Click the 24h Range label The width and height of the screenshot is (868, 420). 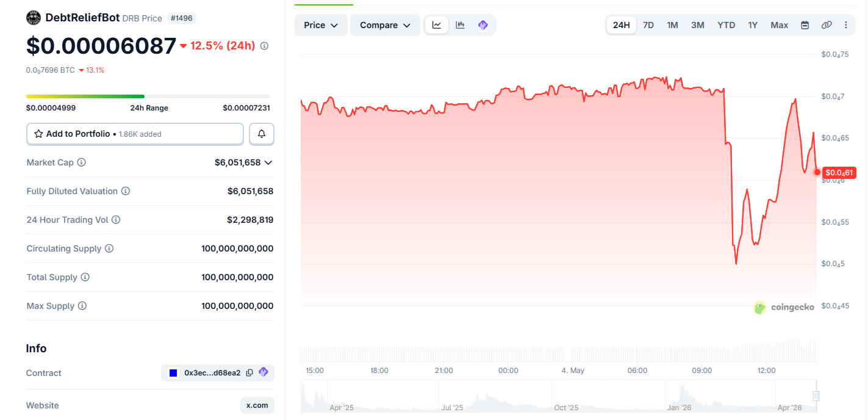tap(149, 108)
